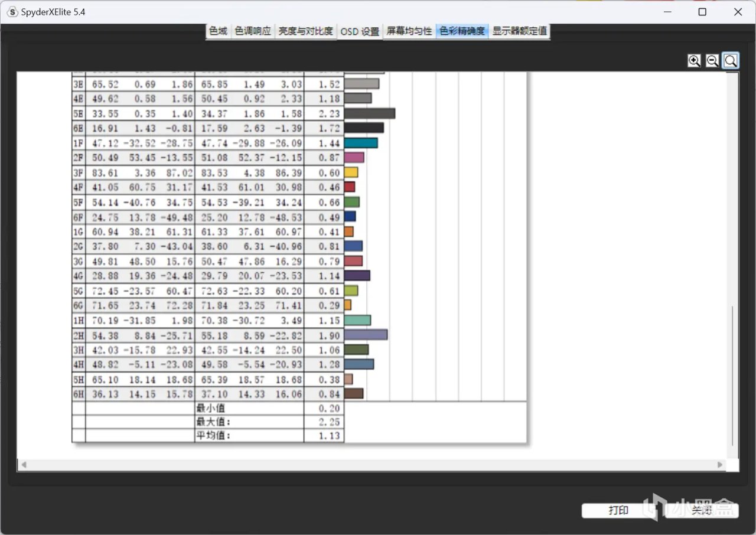The height and width of the screenshot is (535, 756).
Task: Click the dark gray bar for row 5E
Action: coord(370,113)
